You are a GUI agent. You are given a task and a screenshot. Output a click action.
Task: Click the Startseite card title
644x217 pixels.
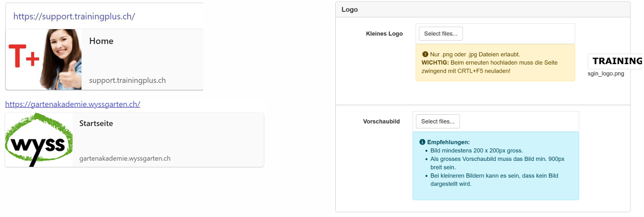(x=96, y=123)
